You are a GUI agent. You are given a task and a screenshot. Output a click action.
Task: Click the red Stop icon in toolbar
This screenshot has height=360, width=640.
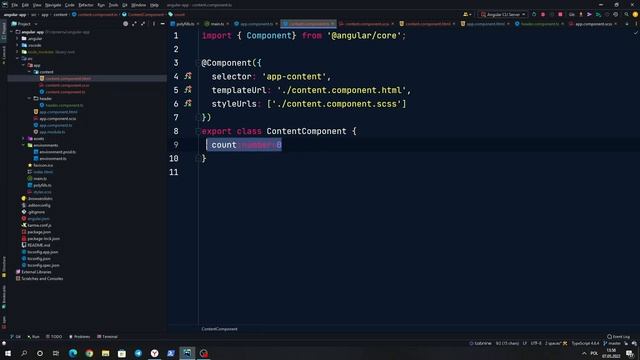tap(560, 14)
